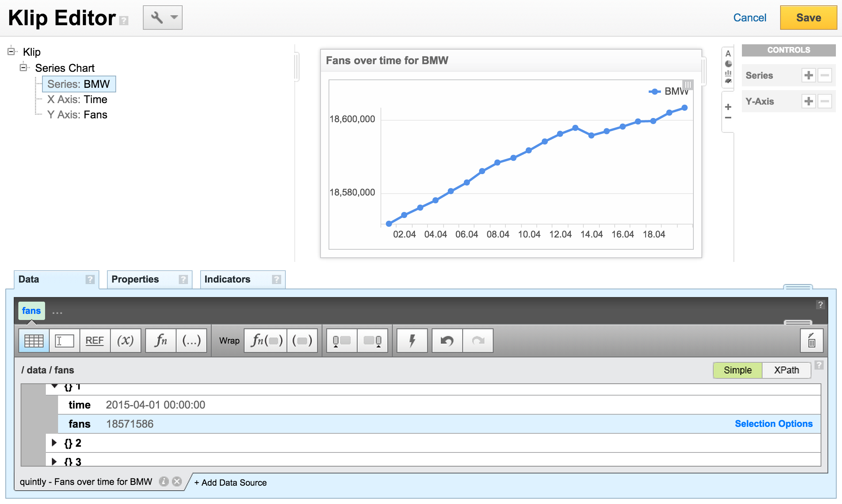
Task: Open Selection Options link
Action: pyautogui.click(x=774, y=424)
